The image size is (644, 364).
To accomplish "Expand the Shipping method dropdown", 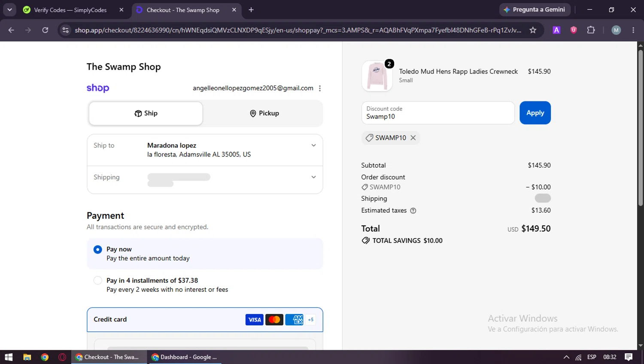I will 313,177.
